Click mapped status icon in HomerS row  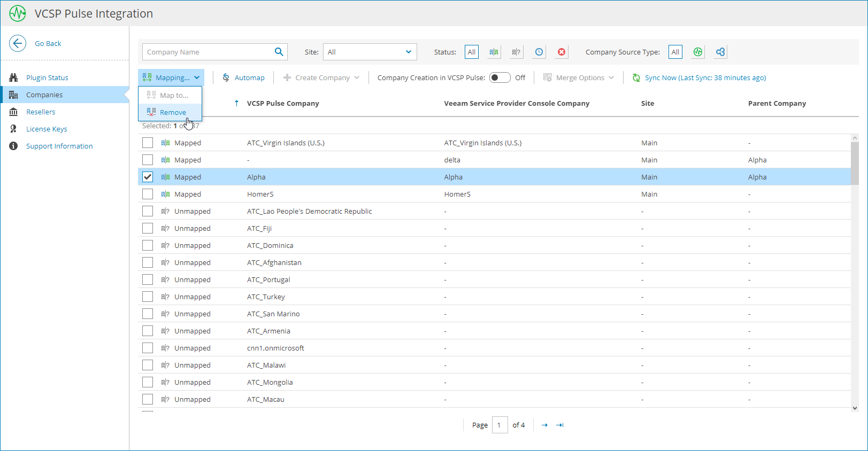point(165,194)
